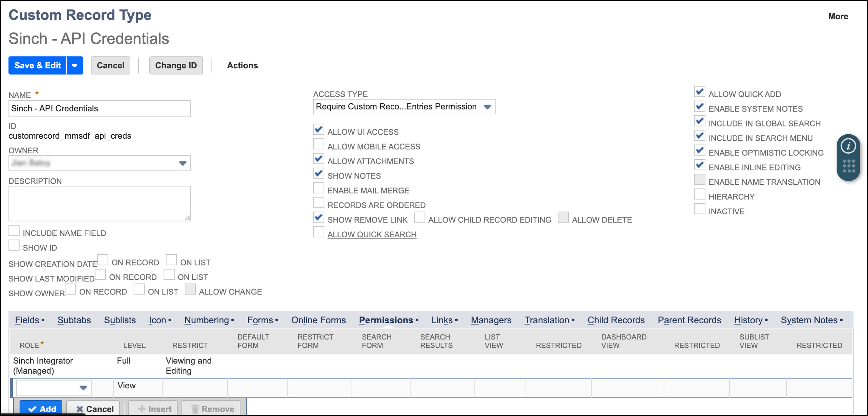The height and width of the screenshot is (416, 868).
Task: Check Show Creation Date On Record
Action: tap(103, 260)
